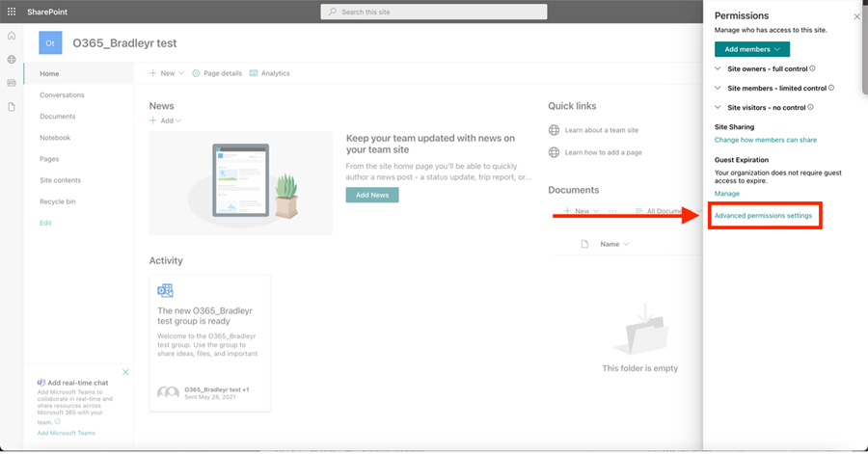The height and width of the screenshot is (454, 868).
Task: Dismiss the Add real-time chat card
Action: pyautogui.click(x=125, y=372)
